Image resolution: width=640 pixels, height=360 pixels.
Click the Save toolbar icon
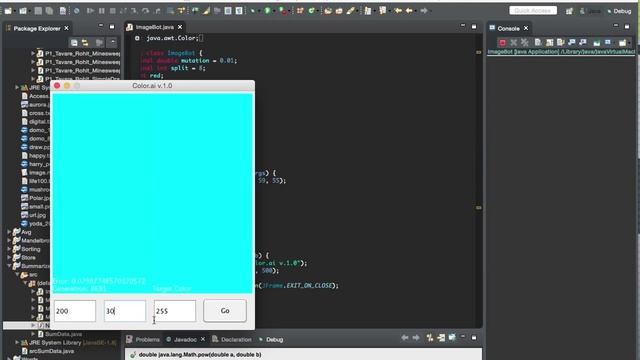(38, 11)
